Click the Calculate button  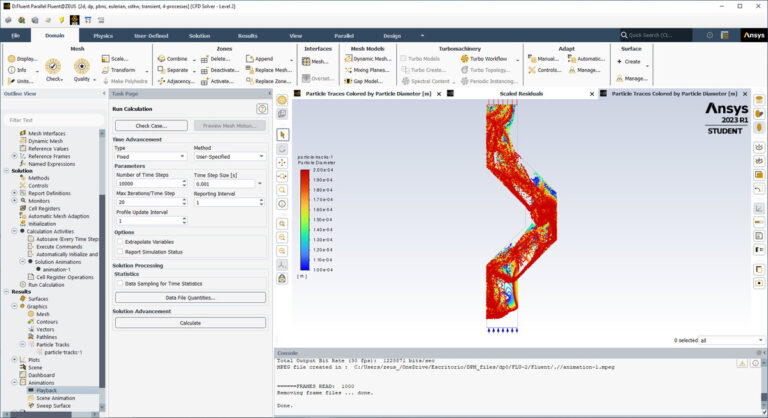pos(191,323)
